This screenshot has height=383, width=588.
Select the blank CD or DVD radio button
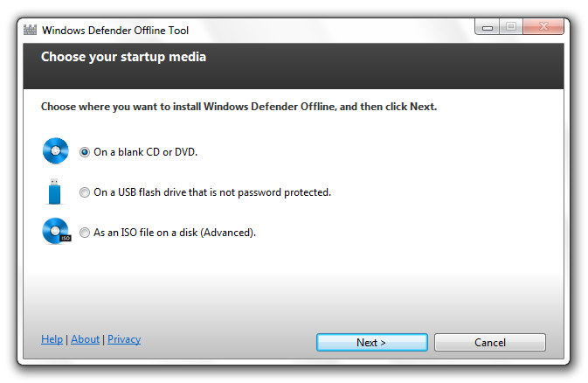click(85, 152)
